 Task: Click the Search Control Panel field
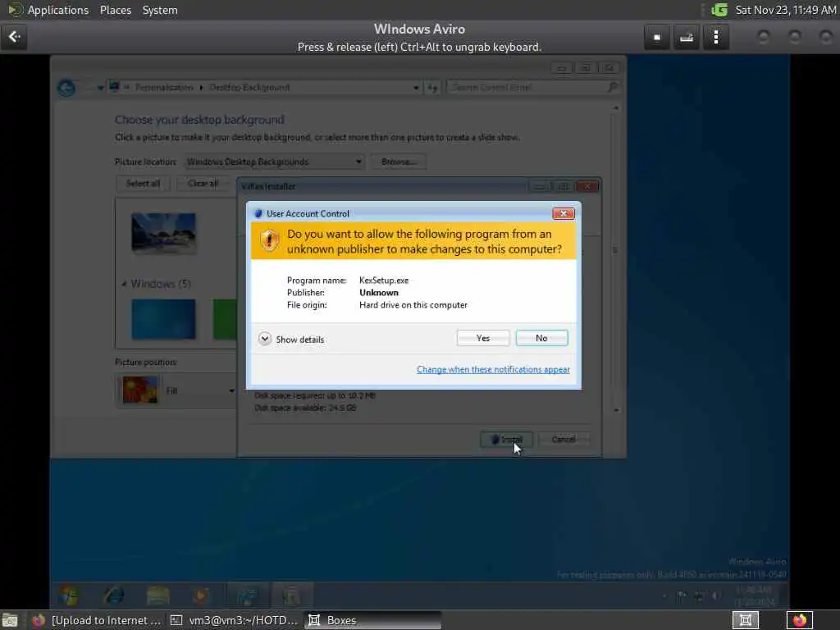point(533,87)
